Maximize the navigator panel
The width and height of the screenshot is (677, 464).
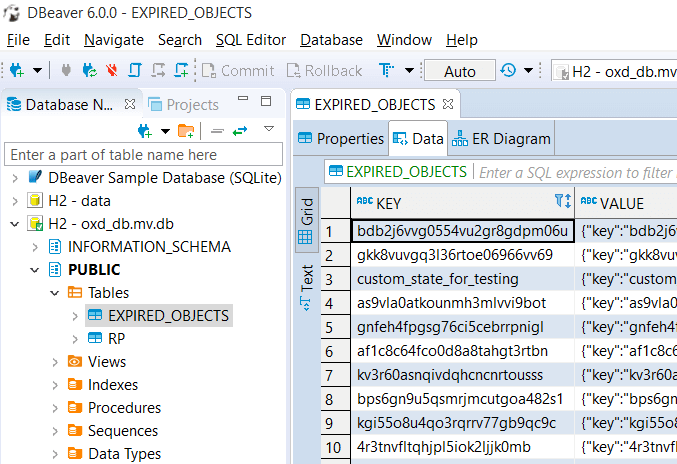tap(266, 101)
